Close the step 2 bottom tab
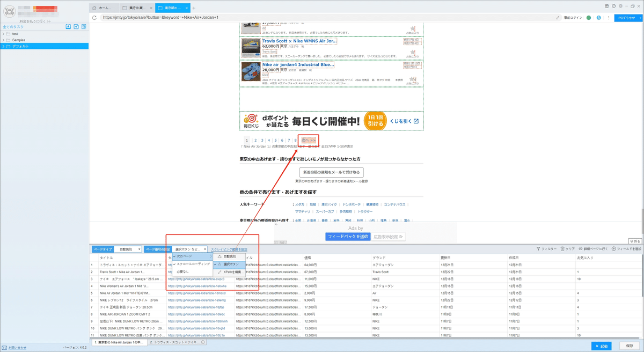The height and width of the screenshot is (352, 644). (203, 342)
